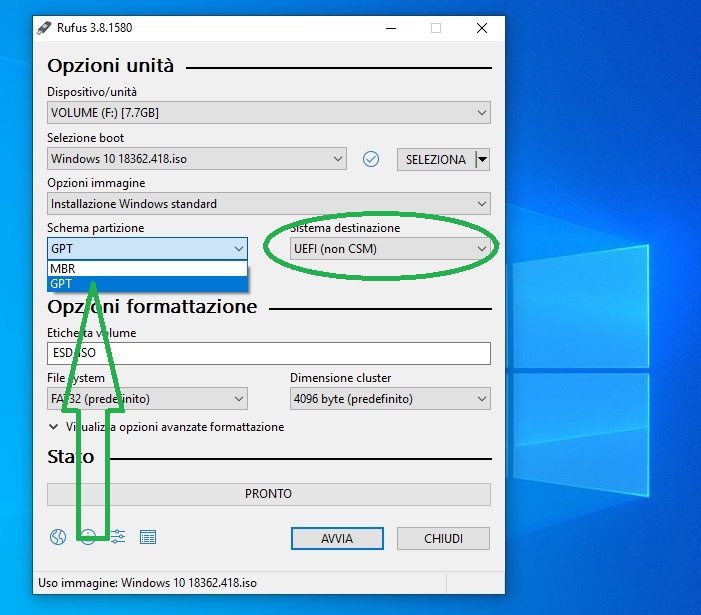The width and height of the screenshot is (701, 615).
Task: Click the AVVIA button
Action: coord(337,539)
